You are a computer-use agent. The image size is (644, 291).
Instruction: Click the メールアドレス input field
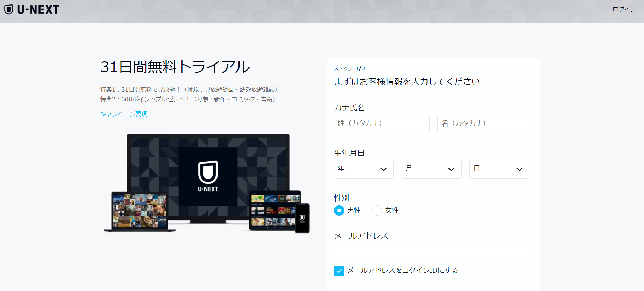click(433, 252)
